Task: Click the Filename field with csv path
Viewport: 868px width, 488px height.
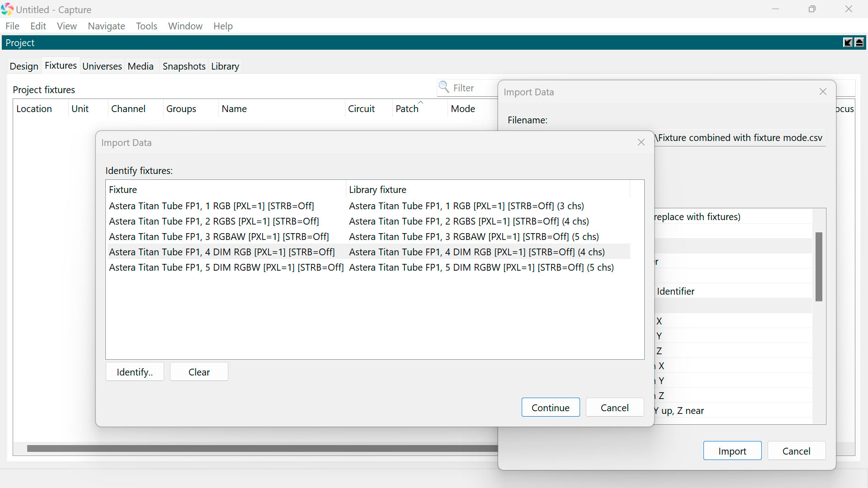Action: [740, 138]
